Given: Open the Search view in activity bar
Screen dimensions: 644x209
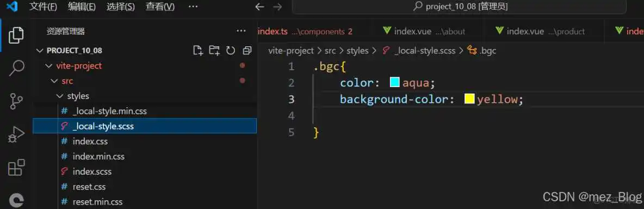Looking at the screenshot, I should (x=16, y=67).
